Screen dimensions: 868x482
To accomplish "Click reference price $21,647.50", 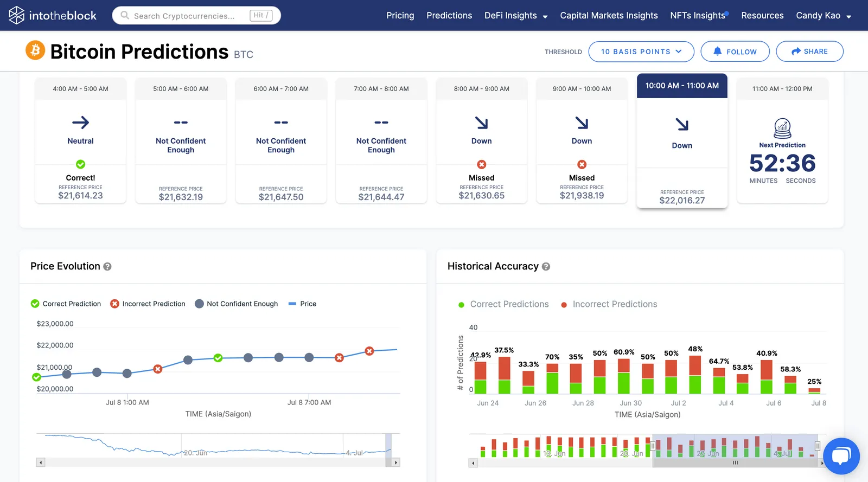I will [x=281, y=197].
